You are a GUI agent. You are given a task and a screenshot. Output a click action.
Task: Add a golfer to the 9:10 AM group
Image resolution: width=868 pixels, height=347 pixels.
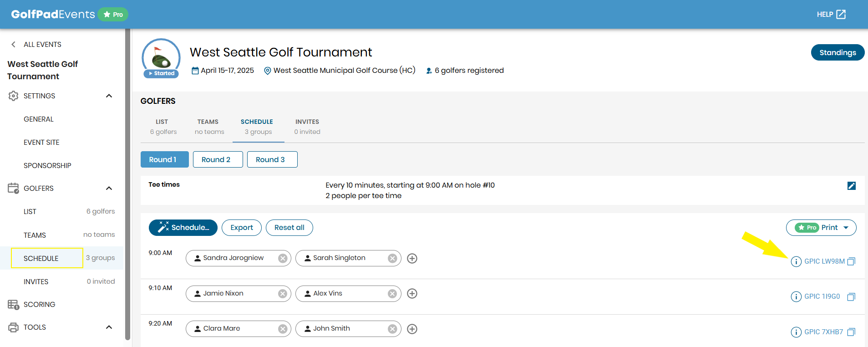(412, 294)
